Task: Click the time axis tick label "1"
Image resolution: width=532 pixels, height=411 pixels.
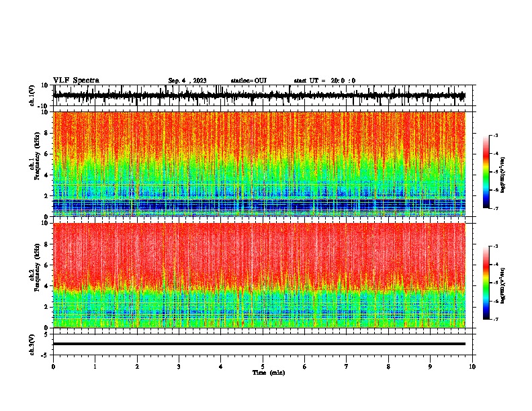Action: pyautogui.click(x=95, y=367)
